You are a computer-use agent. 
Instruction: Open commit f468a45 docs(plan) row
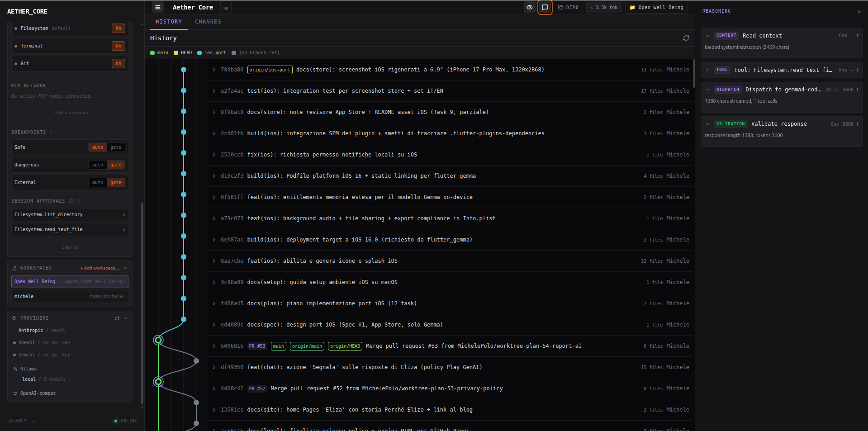(x=450, y=303)
